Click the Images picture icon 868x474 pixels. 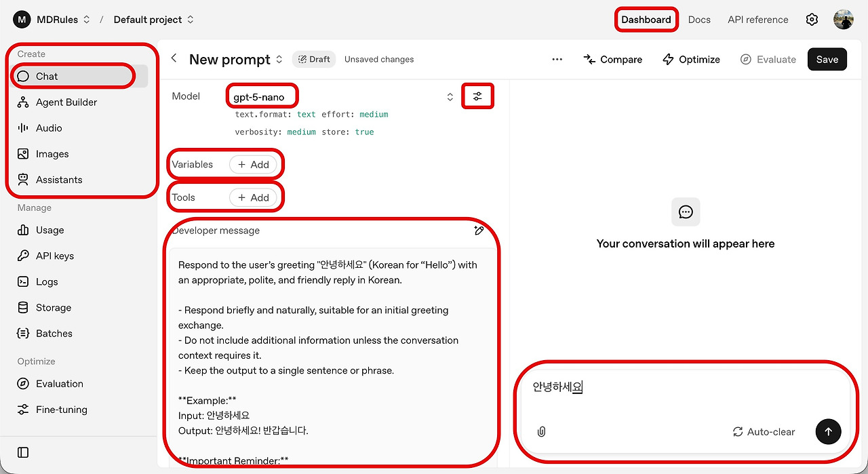(x=24, y=154)
